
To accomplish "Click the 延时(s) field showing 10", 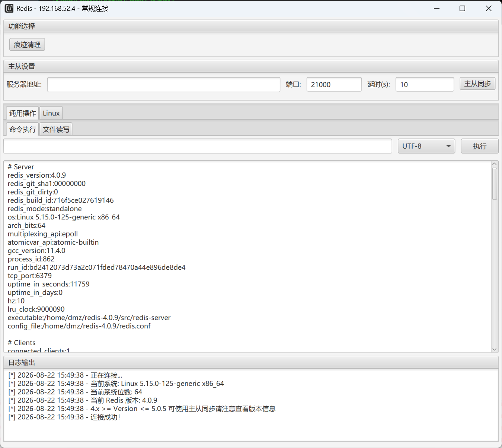I will 425,85.
